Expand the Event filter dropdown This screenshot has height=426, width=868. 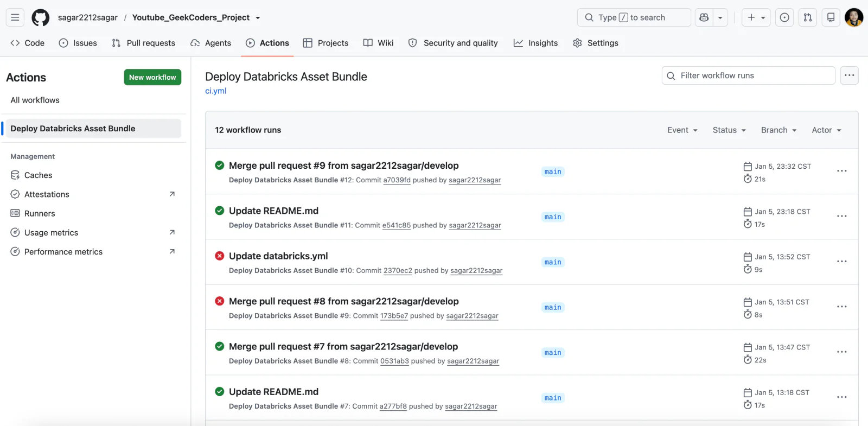click(x=682, y=130)
